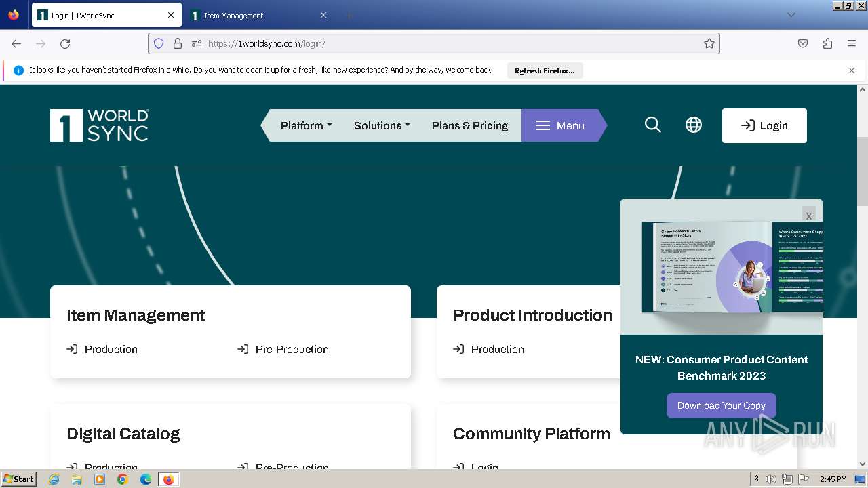The height and width of the screenshot is (488, 868).
Task: Click the Firefox taskbar button
Action: tap(168, 479)
